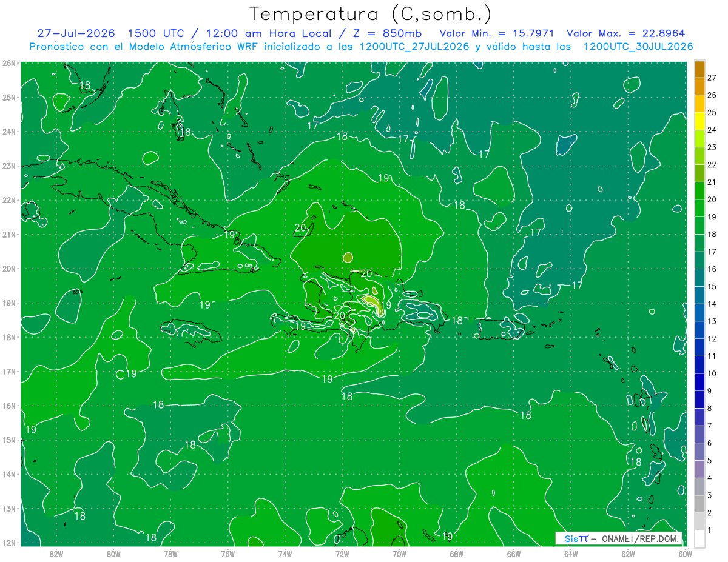The height and width of the screenshot is (562, 728).
Task: Click the "23N" latitude axis label
Action: pyautogui.click(x=8, y=166)
